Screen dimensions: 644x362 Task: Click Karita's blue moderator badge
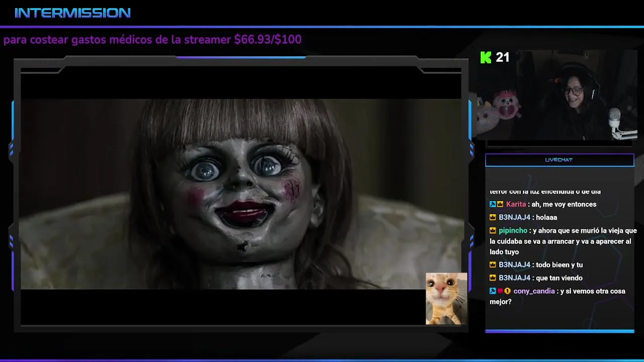point(493,204)
